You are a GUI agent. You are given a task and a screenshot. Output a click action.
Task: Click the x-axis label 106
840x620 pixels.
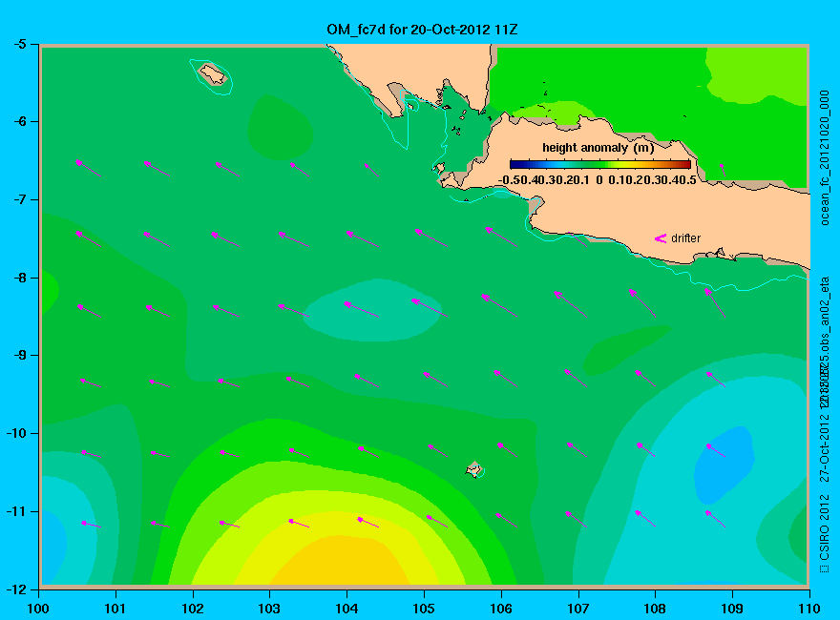pyautogui.click(x=501, y=609)
